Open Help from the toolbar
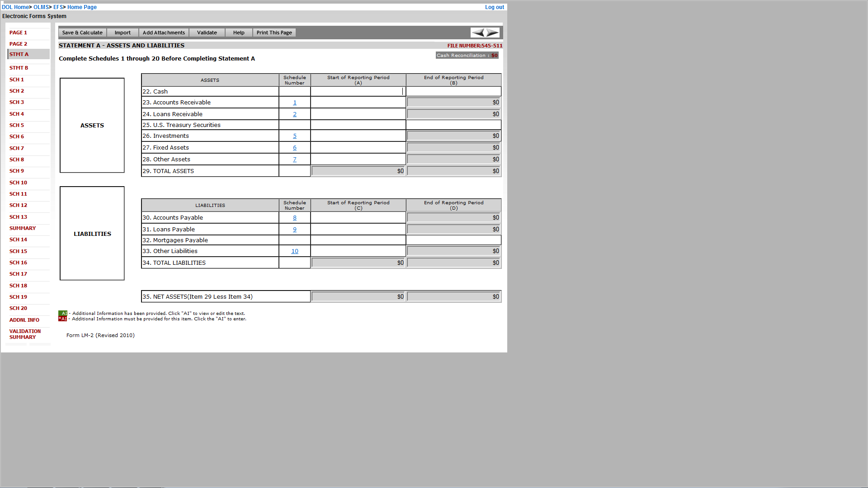 click(239, 33)
